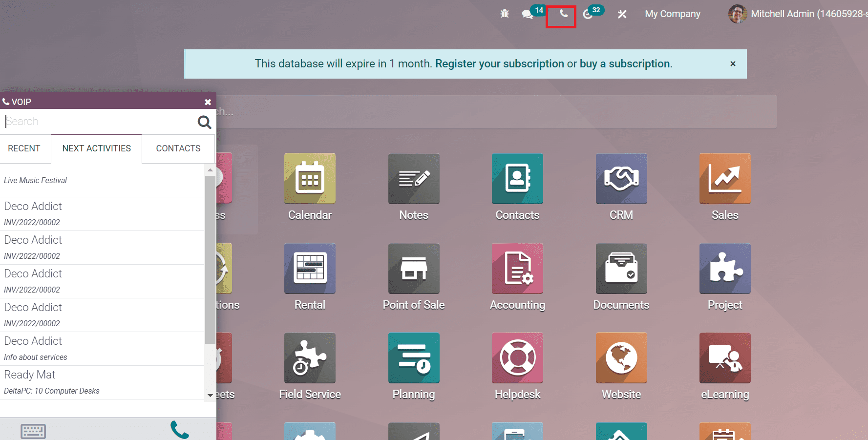Open the activities clock icon
Viewport: 868px width, 440px height.
point(588,14)
